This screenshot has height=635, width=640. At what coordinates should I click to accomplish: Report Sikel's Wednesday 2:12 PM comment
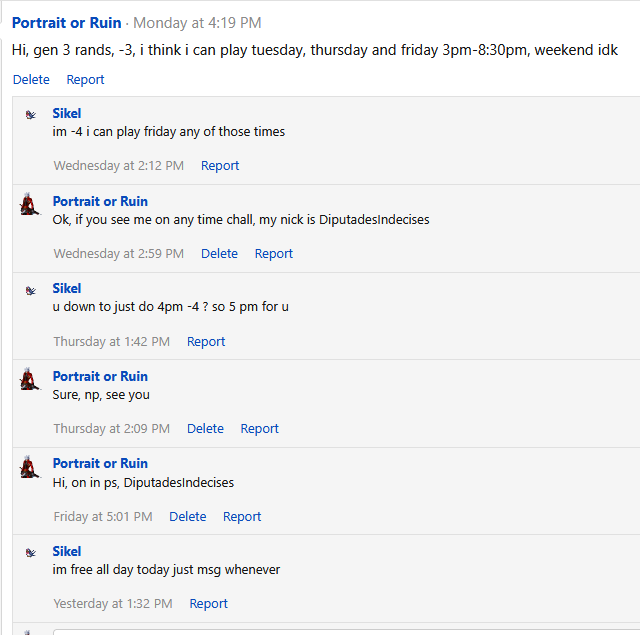[220, 166]
